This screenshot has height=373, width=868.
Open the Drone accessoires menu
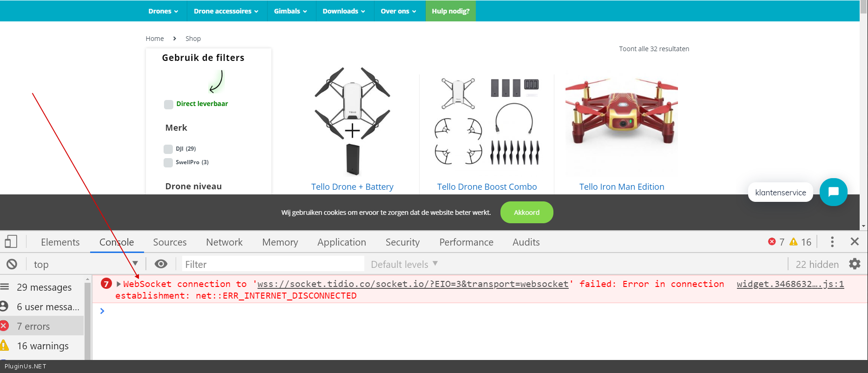(226, 11)
